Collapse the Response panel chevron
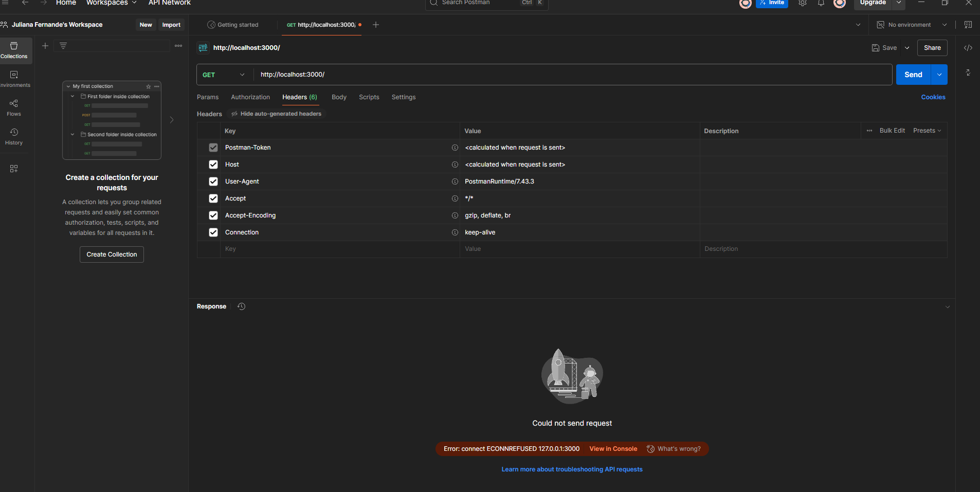 tap(948, 307)
